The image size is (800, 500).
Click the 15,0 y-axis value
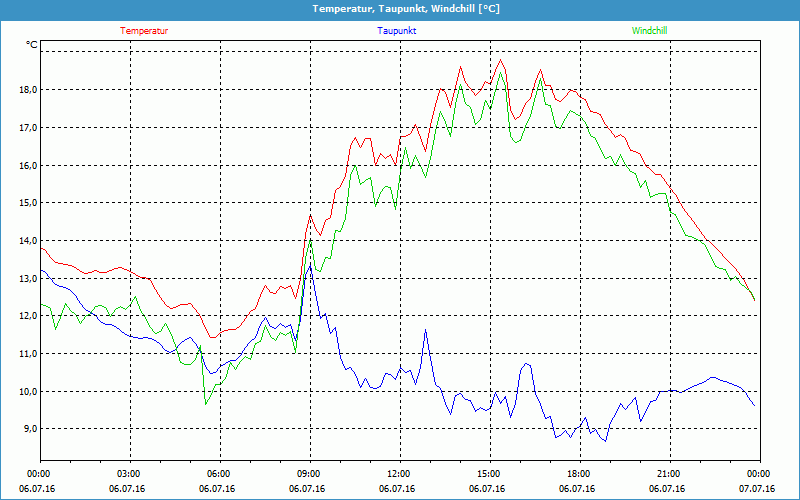[30, 203]
